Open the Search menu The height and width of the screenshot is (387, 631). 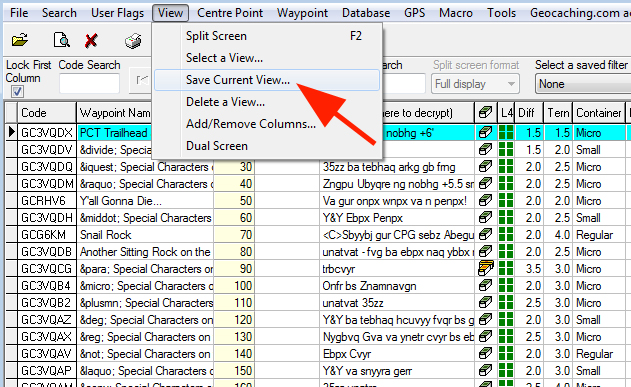(59, 13)
